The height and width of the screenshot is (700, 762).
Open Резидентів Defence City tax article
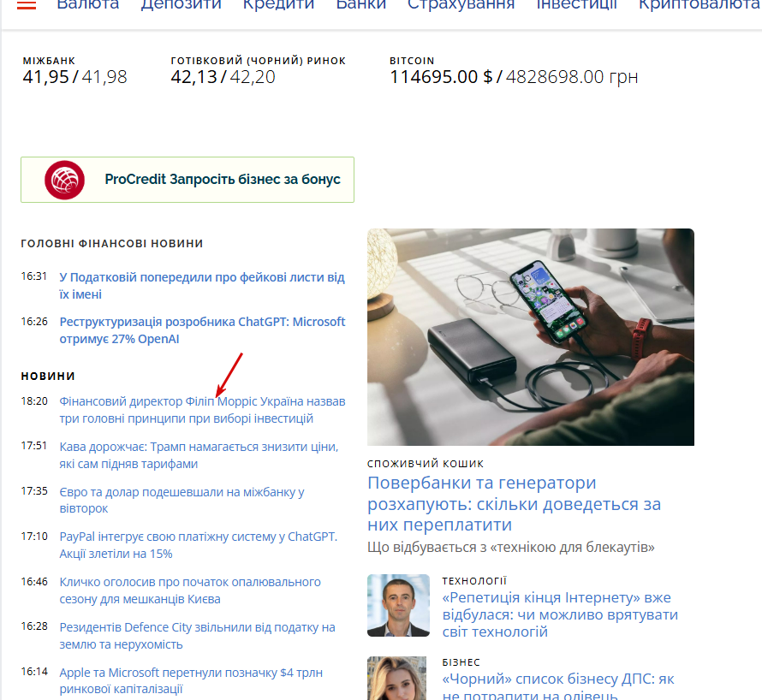[197, 636]
